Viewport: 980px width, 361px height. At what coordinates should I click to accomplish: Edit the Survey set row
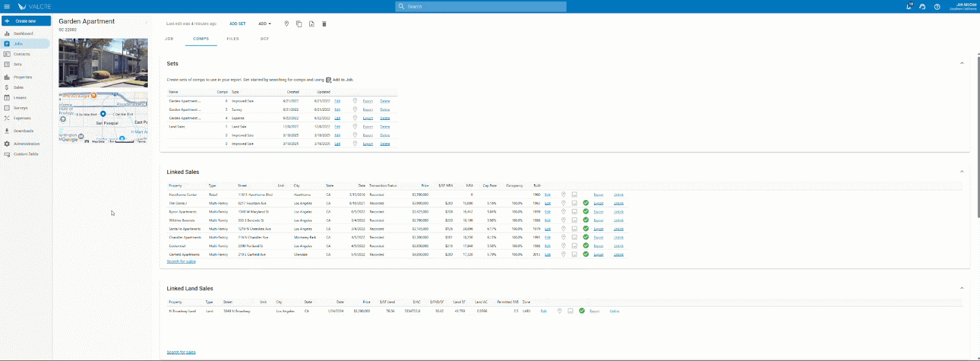[337, 110]
